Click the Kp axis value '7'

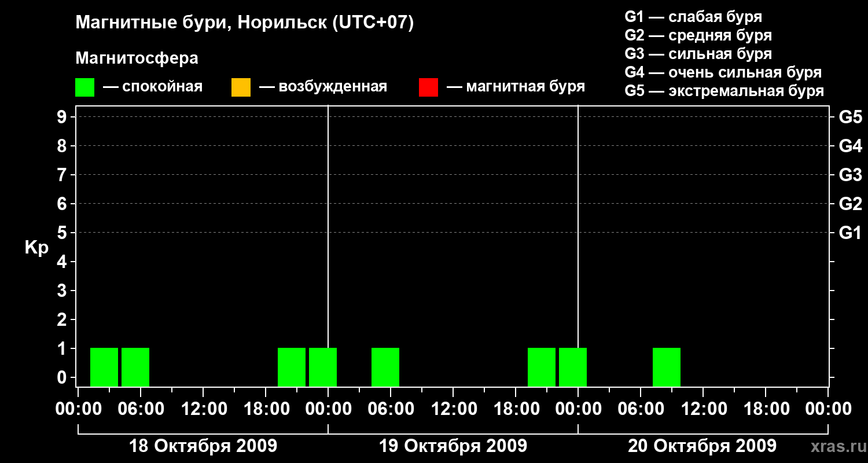coord(62,175)
